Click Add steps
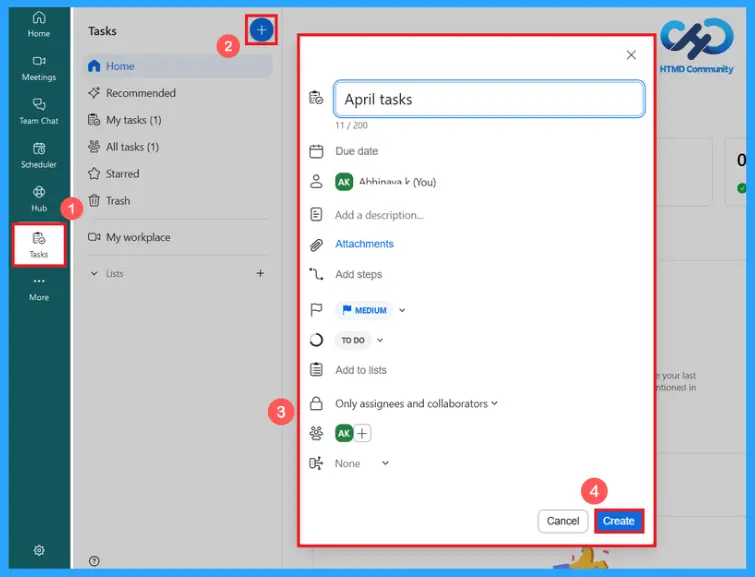 (359, 274)
